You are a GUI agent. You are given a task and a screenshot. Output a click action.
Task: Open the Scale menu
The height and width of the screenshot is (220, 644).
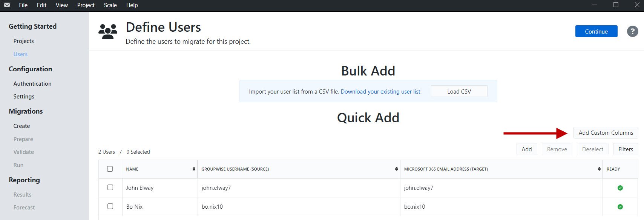click(x=110, y=5)
